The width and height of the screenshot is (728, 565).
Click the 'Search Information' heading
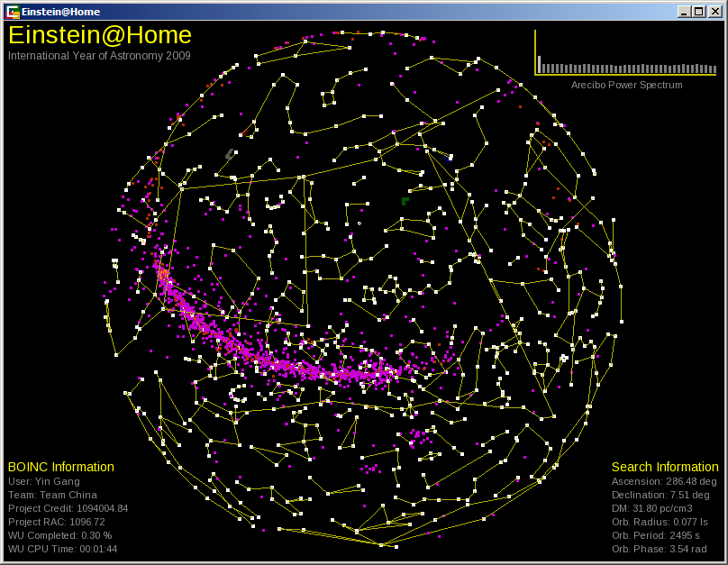point(665,467)
